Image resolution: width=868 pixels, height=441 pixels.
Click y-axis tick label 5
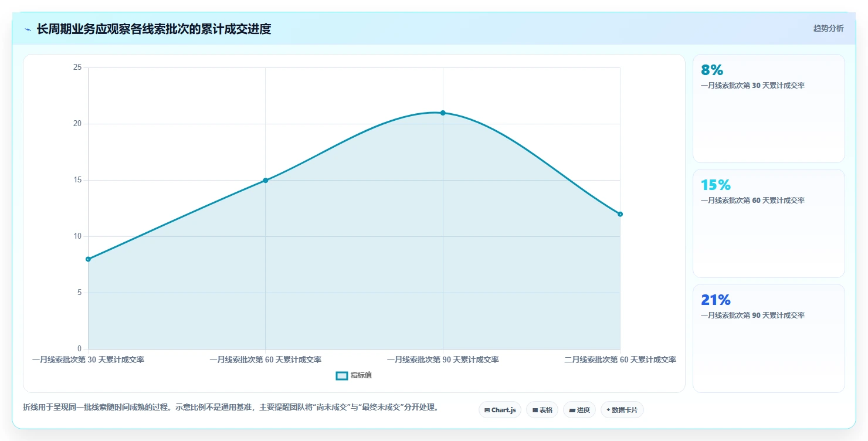(79, 293)
